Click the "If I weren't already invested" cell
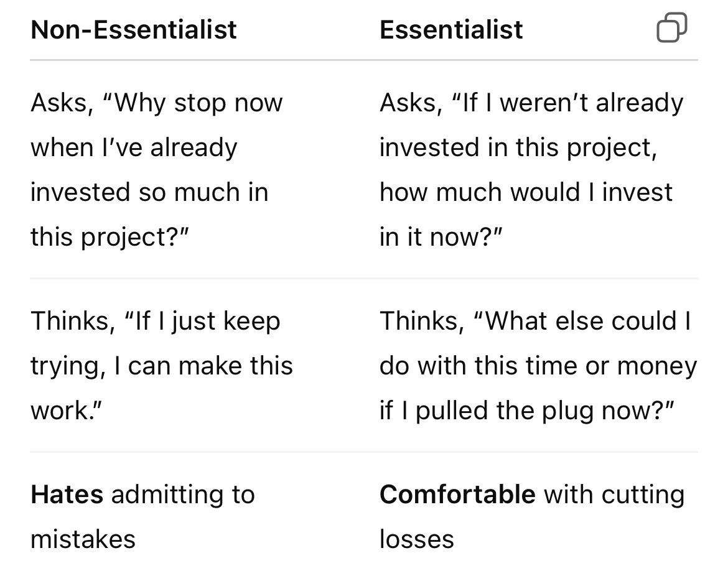The width and height of the screenshot is (728, 576). [531, 170]
